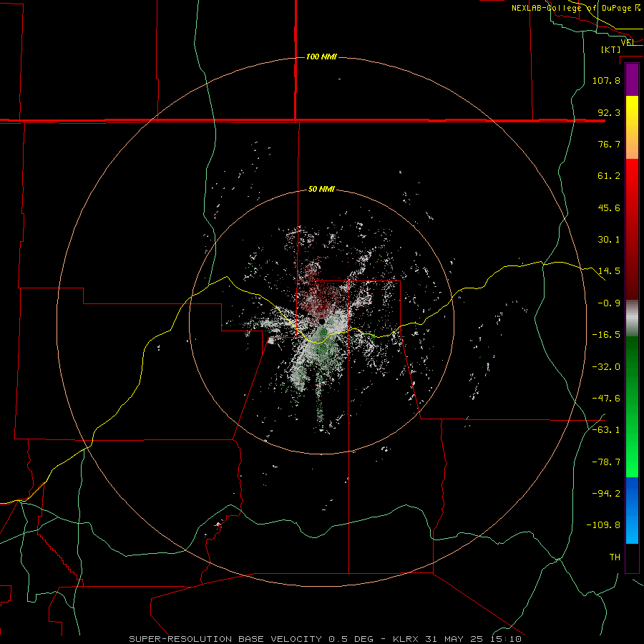This screenshot has width=644, height=644.
Task: Click the -63.1 velocity scale label
Action: pyautogui.click(x=606, y=430)
